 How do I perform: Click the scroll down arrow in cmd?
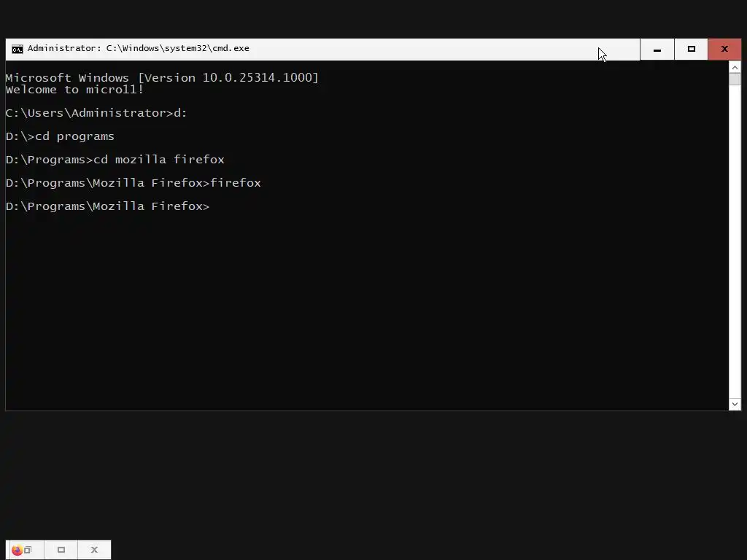pos(735,404)
